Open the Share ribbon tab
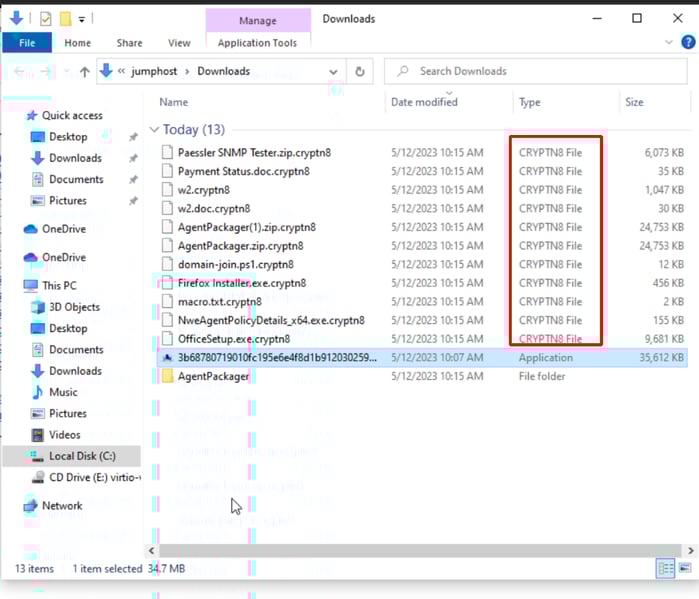 (129, 43)
